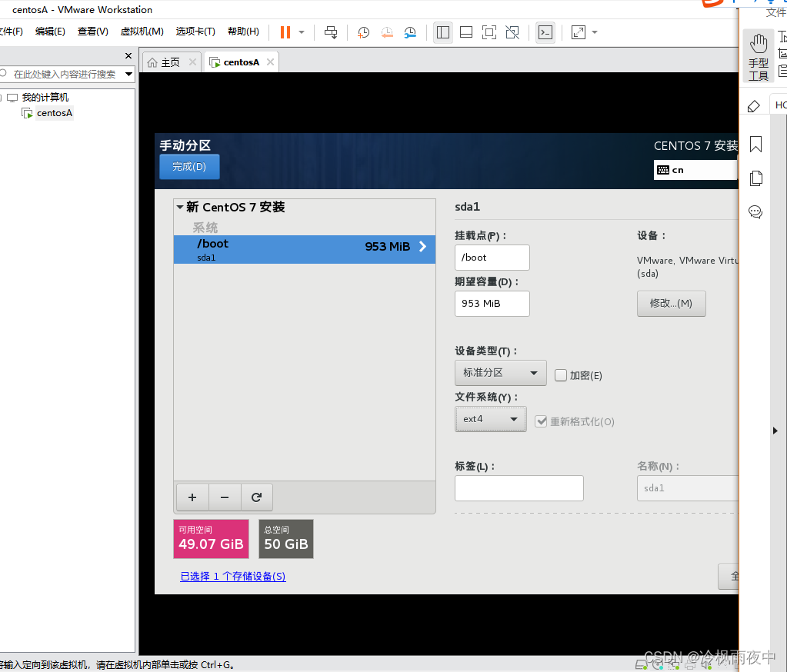Click the cn keyboard layout indicator
Screen dimensions: 787x672
695,170
